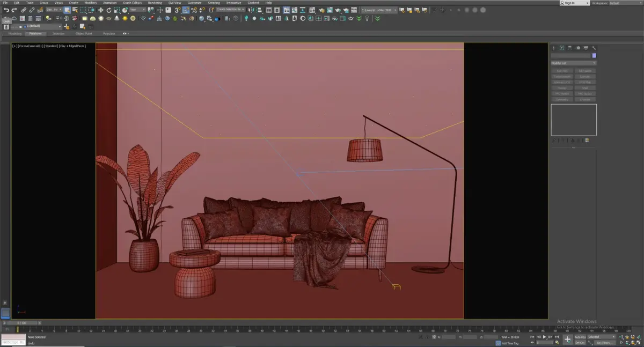Select the Orbit viewport navigation icon
The image size is (644, 347).
click(633, 343)
